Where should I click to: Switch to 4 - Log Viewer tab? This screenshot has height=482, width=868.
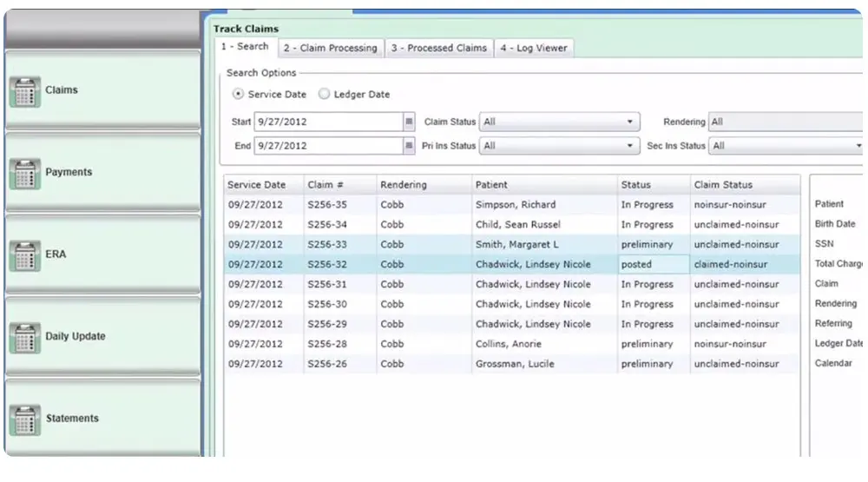(534, 49)
